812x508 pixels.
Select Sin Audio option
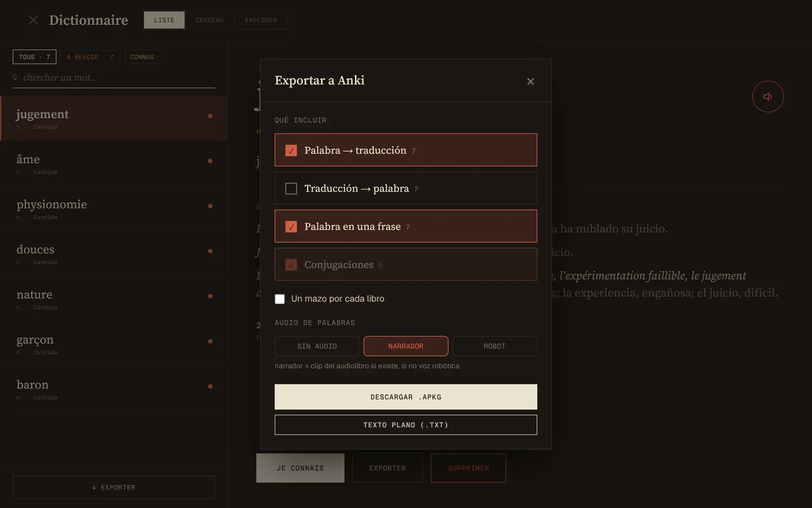(x=317, y=346)
